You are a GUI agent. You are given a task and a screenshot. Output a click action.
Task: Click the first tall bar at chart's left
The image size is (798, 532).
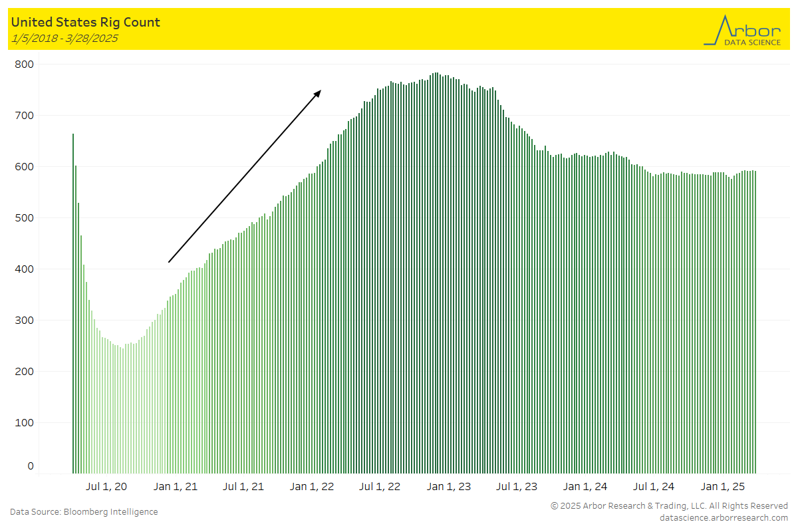coord(73,299)
